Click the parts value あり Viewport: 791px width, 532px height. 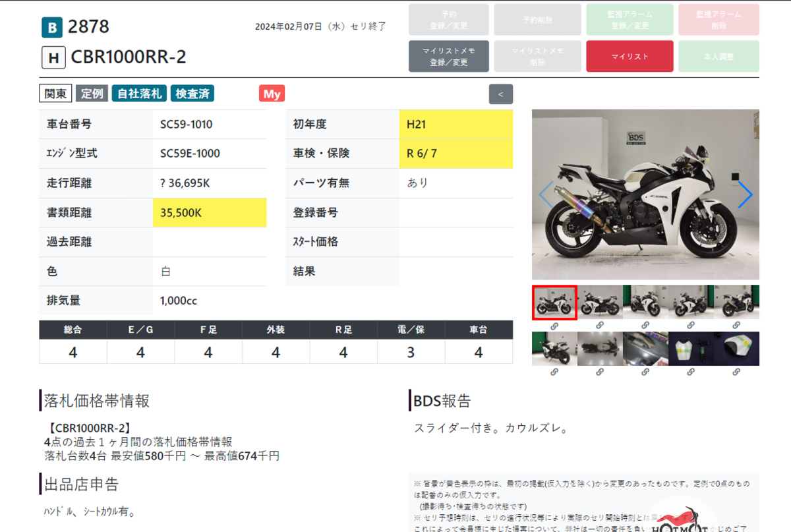tap(417, 183)
